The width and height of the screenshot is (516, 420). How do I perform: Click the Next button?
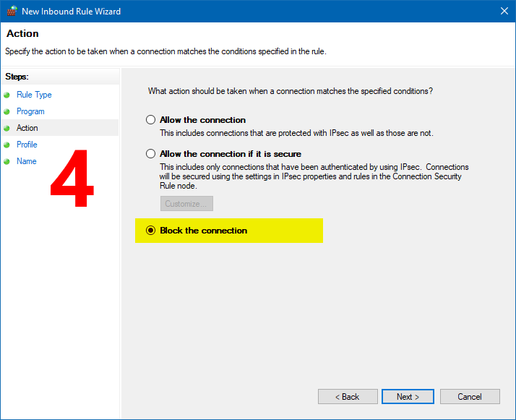coord(408,397)
